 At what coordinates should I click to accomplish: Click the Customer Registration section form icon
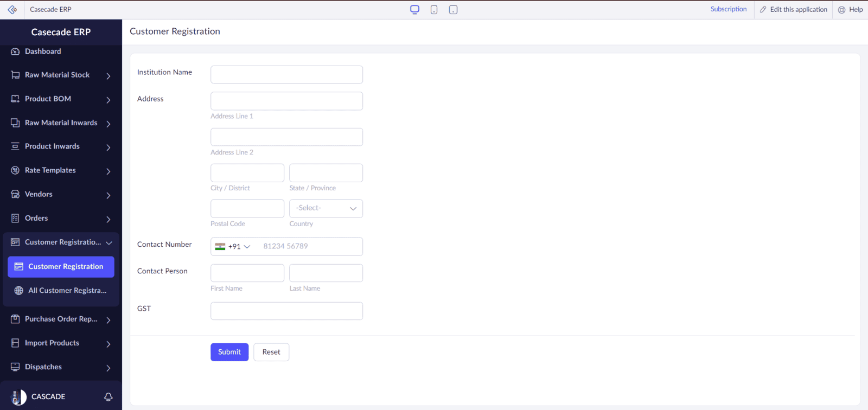tap(15, 242)
